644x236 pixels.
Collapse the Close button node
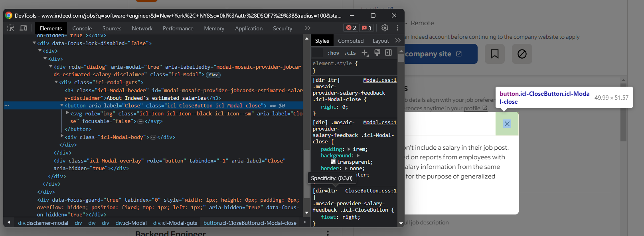62,105
